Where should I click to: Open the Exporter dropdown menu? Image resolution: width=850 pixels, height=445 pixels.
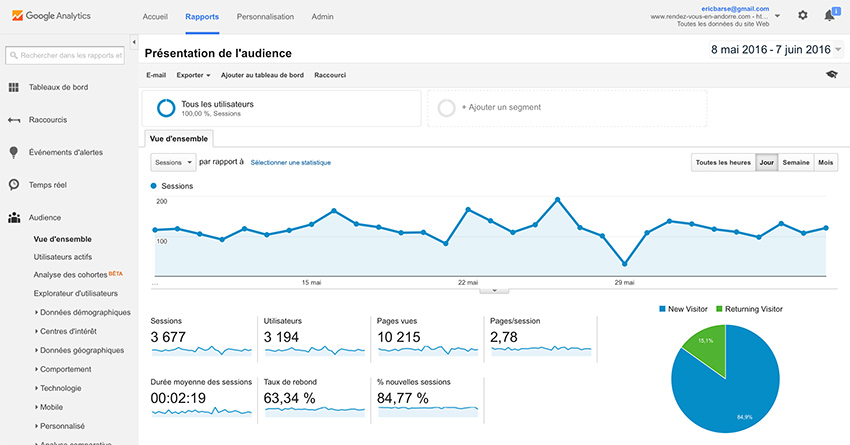193,75
